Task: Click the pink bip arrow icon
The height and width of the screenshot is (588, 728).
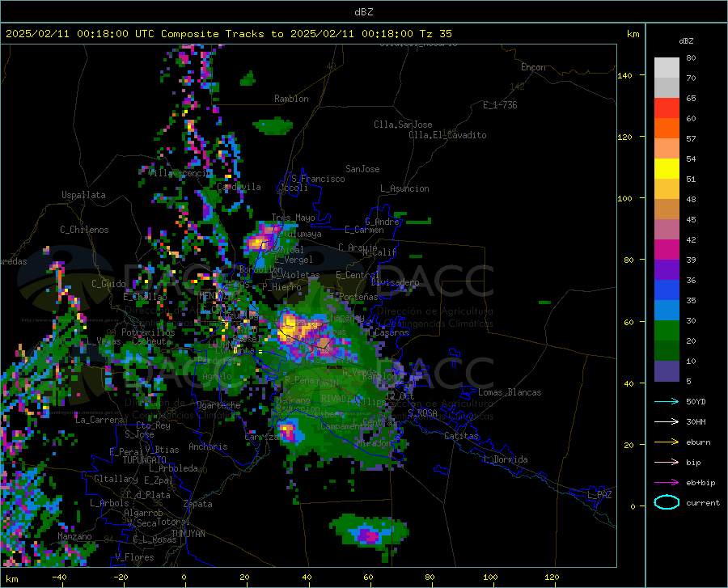Action: [x=667, y=462]
